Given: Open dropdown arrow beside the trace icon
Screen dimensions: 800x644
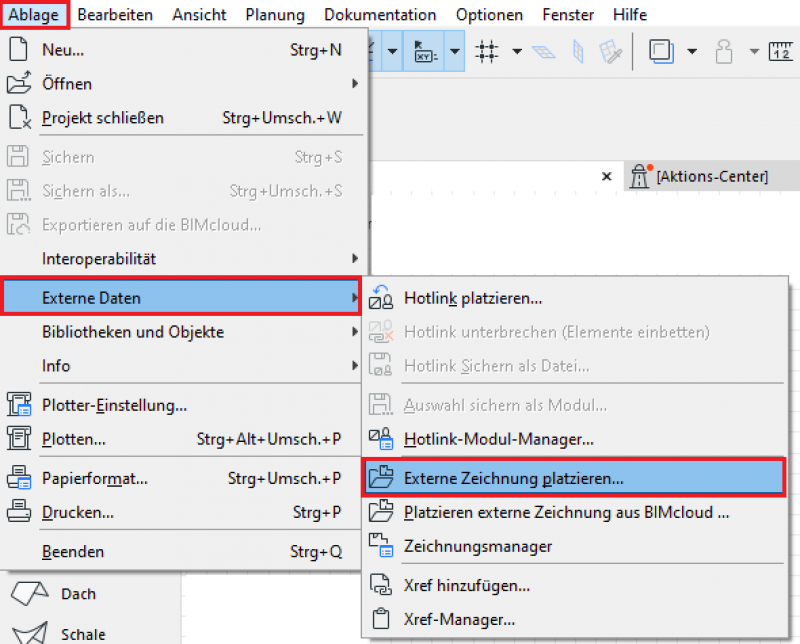Looking at the screenshot, I should pyautogui.click(x=691, y=52).
